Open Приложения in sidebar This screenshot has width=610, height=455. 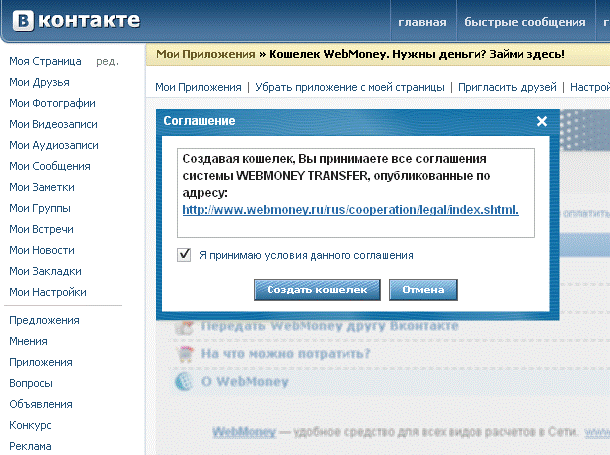(41, 362)
